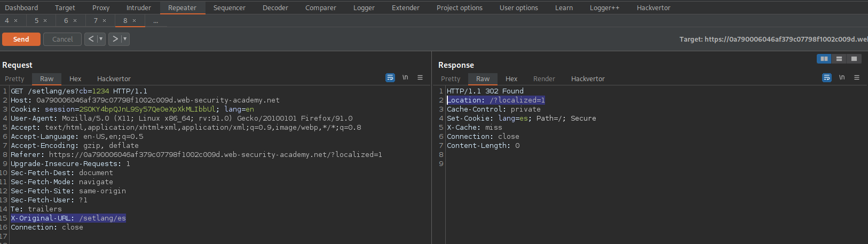Open the Comparer tab

coord(321,7)
